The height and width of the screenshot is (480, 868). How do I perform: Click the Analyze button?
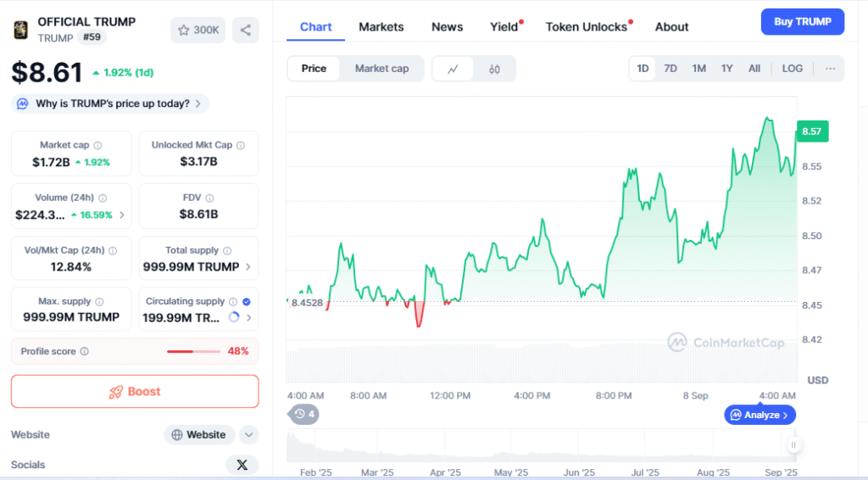pos(759,415)
